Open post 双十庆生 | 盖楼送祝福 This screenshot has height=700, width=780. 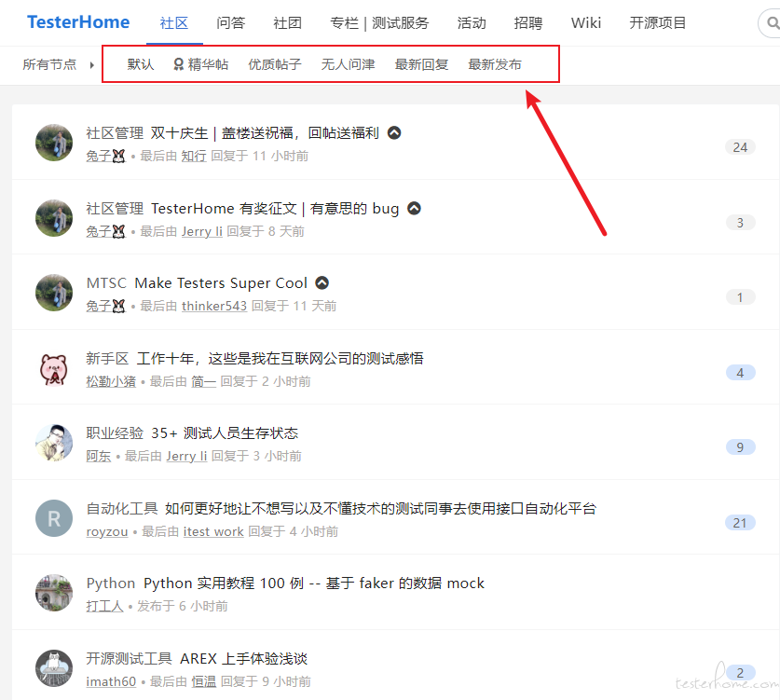265,133
